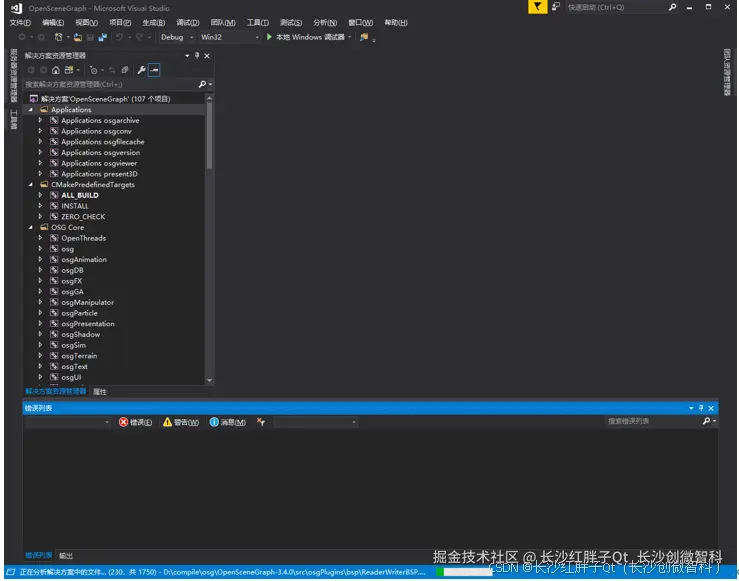Collapse the OSG Core folder

pyautogui.click(x=31, y=228)
